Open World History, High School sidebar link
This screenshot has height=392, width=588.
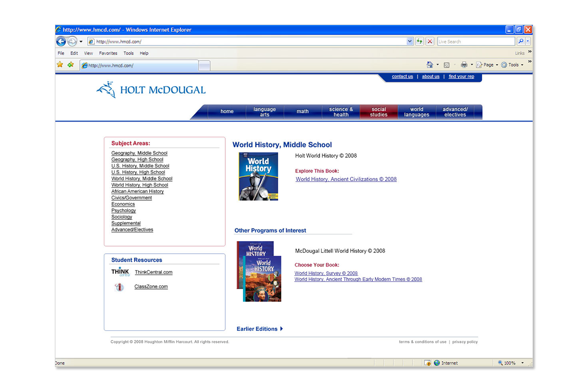[140, 185]
